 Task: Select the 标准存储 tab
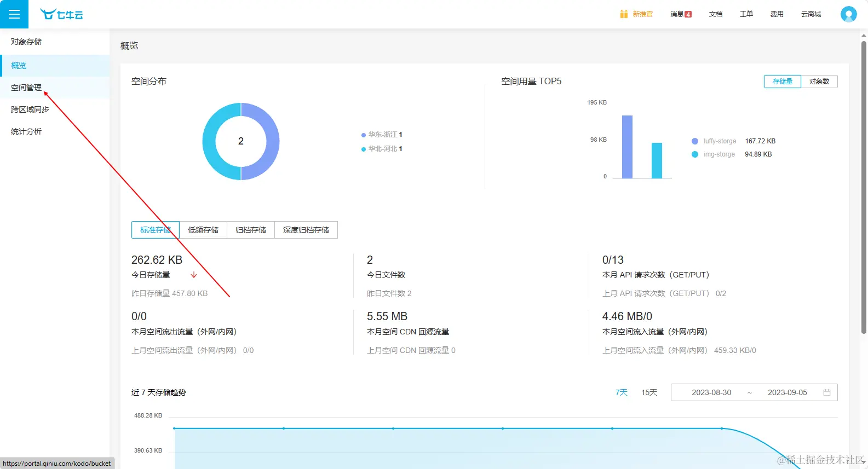(x=156, y=230)
